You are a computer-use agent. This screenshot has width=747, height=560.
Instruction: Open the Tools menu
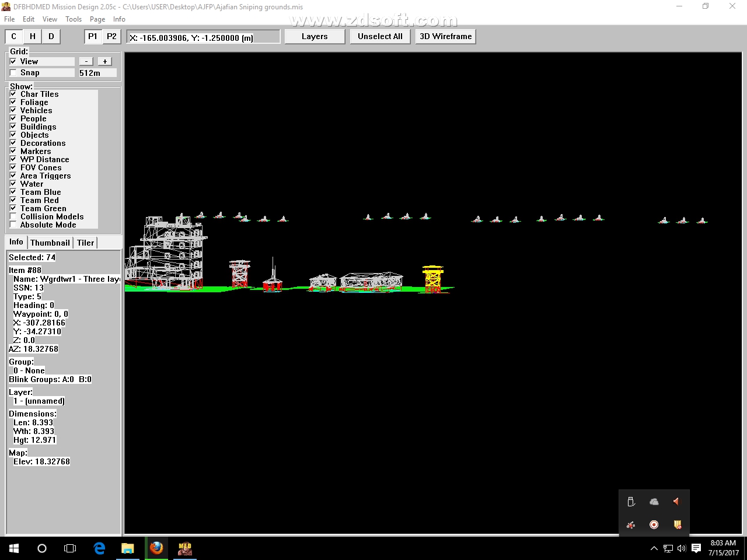pyautogui.click(x=74, y=19)
